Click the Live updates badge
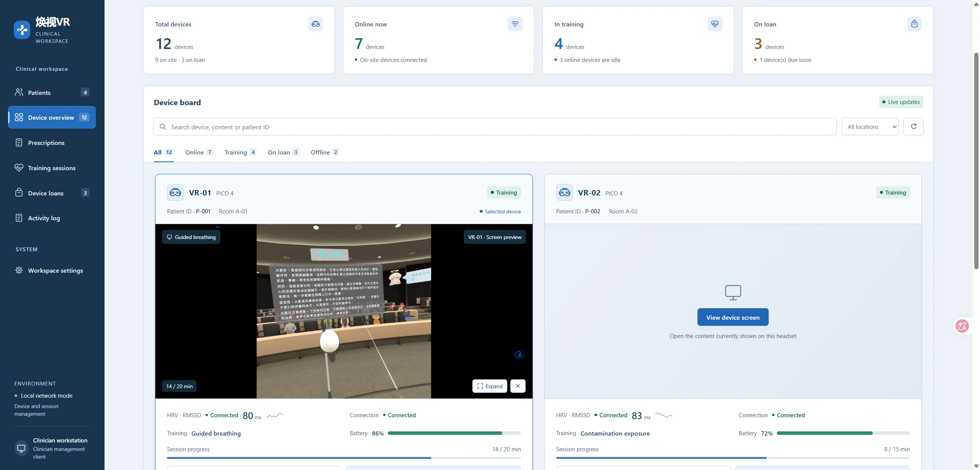 pyautogui.click(x=901, y=102)
